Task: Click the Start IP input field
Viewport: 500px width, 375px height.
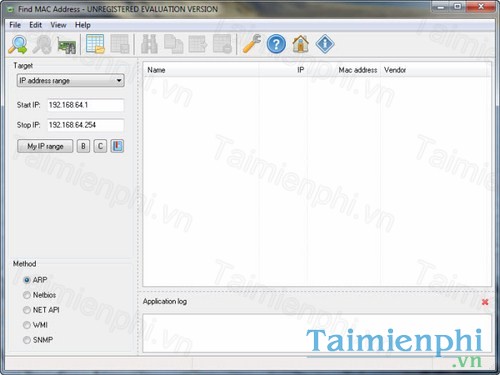Action: pos(85,105)
